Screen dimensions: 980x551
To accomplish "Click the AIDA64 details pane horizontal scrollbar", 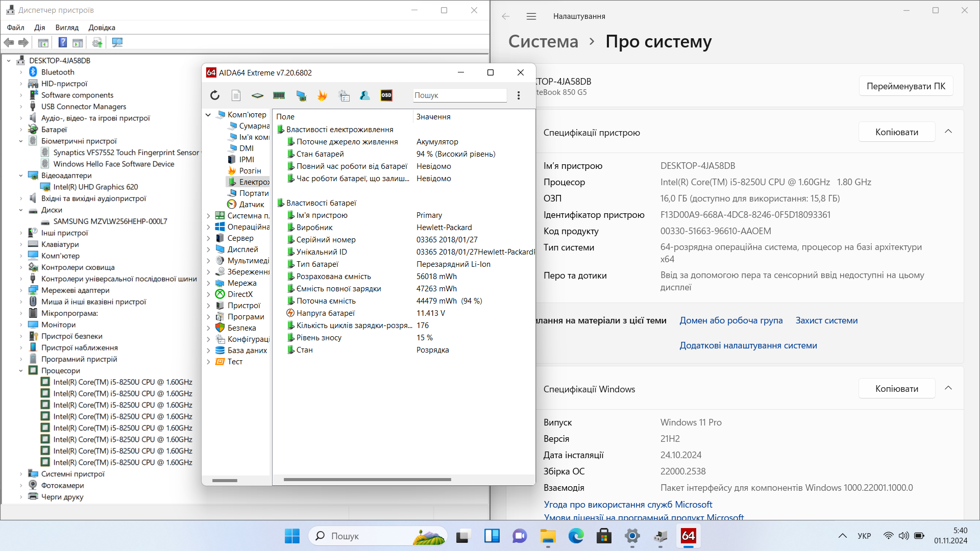I will (x=367, y=480).
